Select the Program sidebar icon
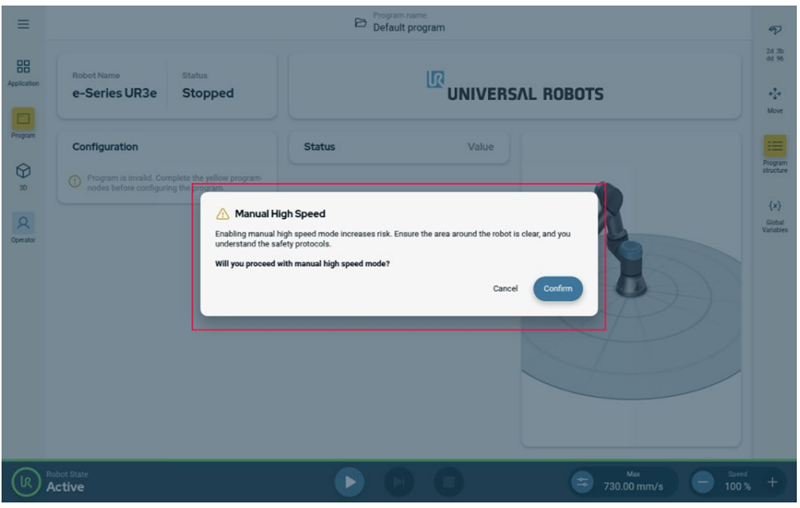The image size is (800, 508). 23,122
